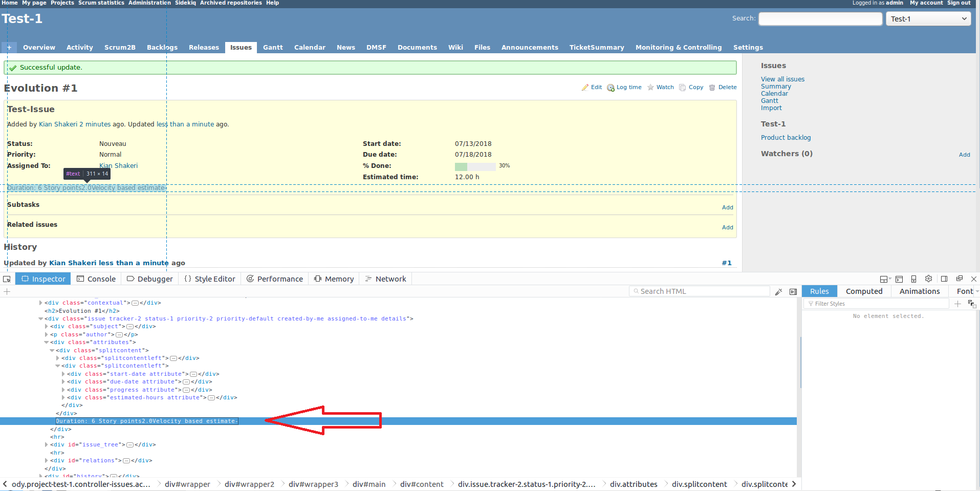Open the Backlogs project tab
Viewport: 980px width, 491px height.
click(162, 48)
